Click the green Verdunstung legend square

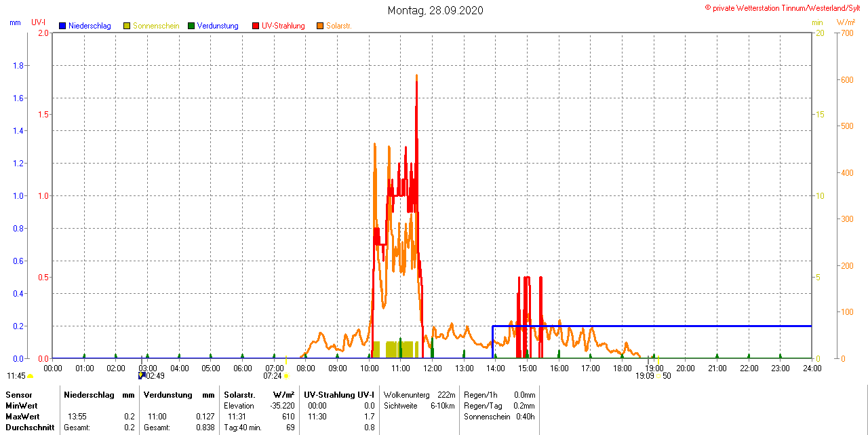[x=191, y=26]
